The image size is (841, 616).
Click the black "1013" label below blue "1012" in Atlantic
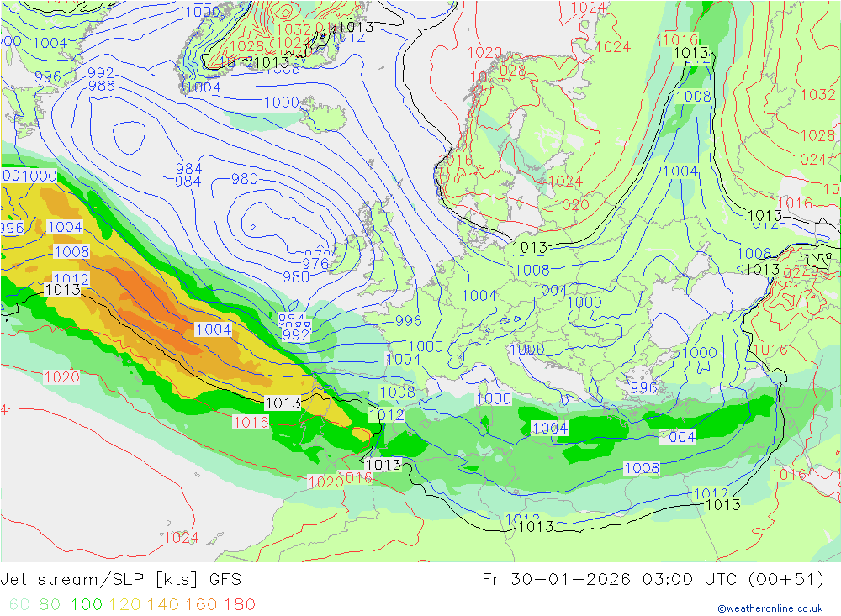tap(63, 289)
